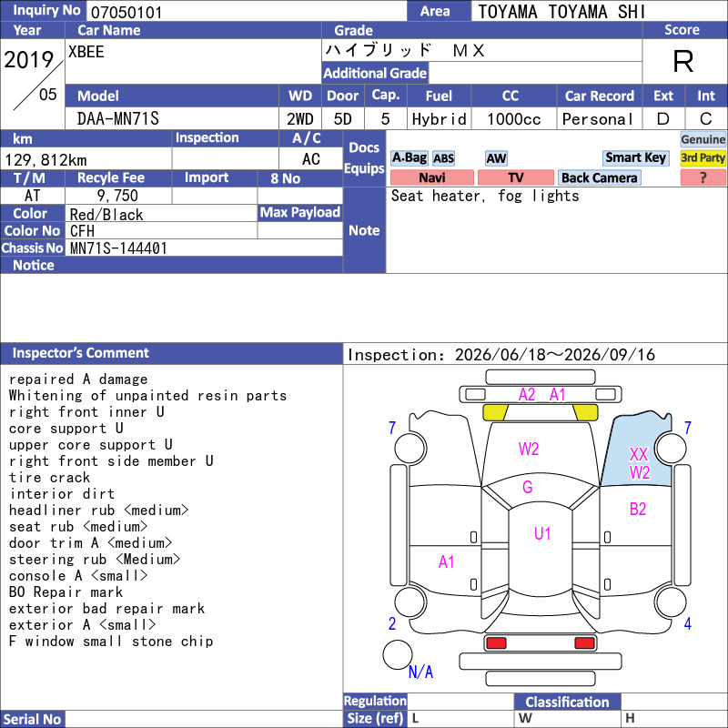Click the U1 mark on the roof
The width and height of the screenshot is (728, 728).
click(x=542, y=533)
